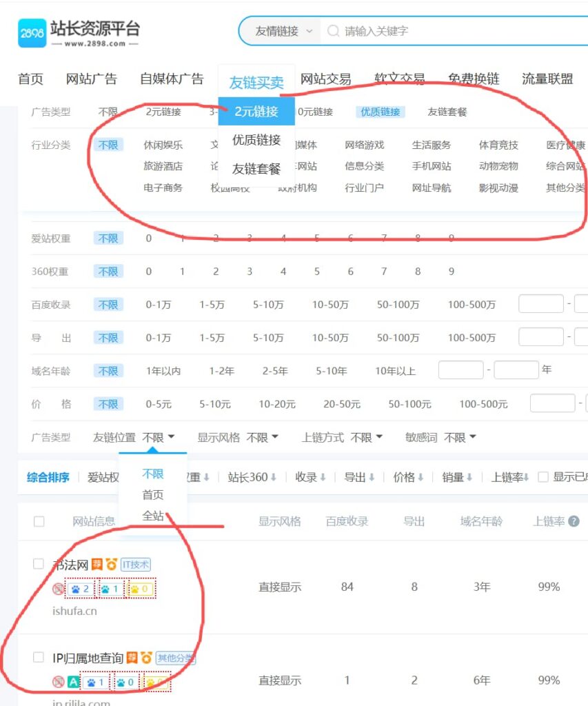Tick the checkbox for 书法网 row
This screenshot has height=706, width=588.
point(39,564)
